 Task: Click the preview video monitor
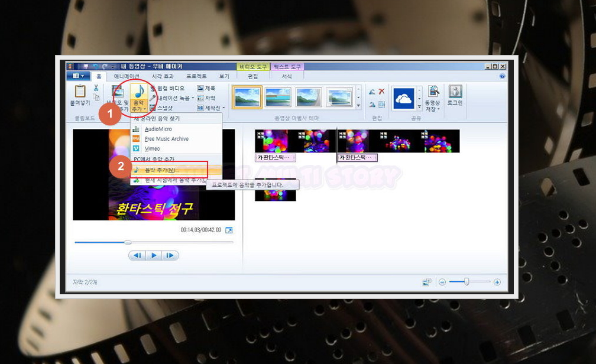pyautogui.click(x=154, y=175)
